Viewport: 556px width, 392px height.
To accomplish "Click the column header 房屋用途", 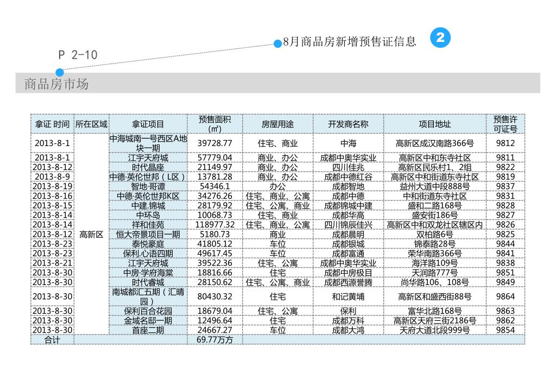I will (x=277, y=124).
